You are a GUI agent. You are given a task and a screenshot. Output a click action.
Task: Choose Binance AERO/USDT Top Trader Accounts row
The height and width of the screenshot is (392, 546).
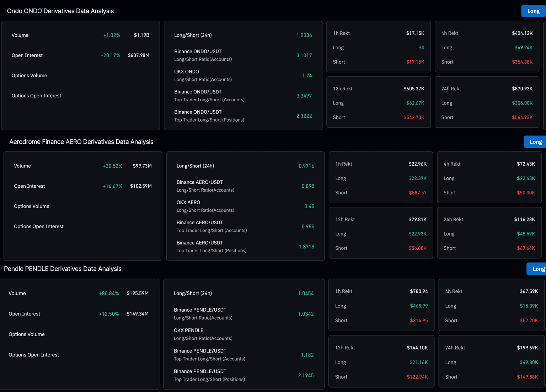[x=245, y=226]
